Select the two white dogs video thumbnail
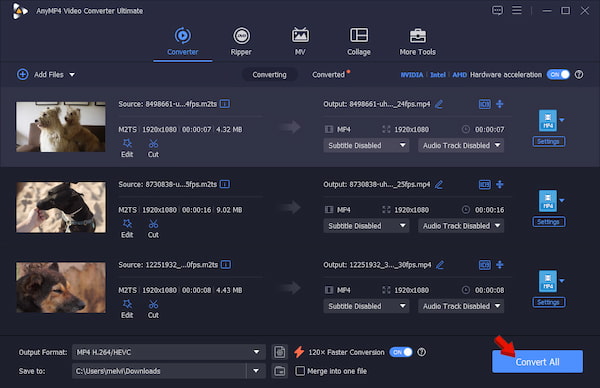Screen dimensions: 600x388 [x=61, y=127]
